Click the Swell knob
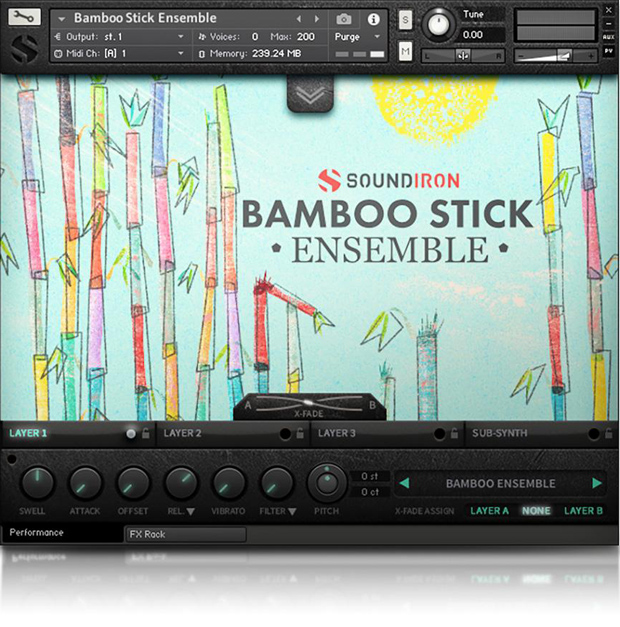Image resolution: width=620 pixels, height=627 pixels. click(37, 483)
